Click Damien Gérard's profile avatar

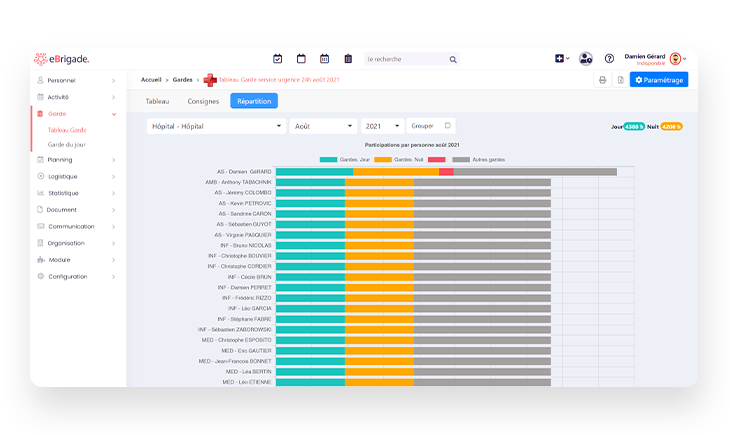click(x=676, y=59)
